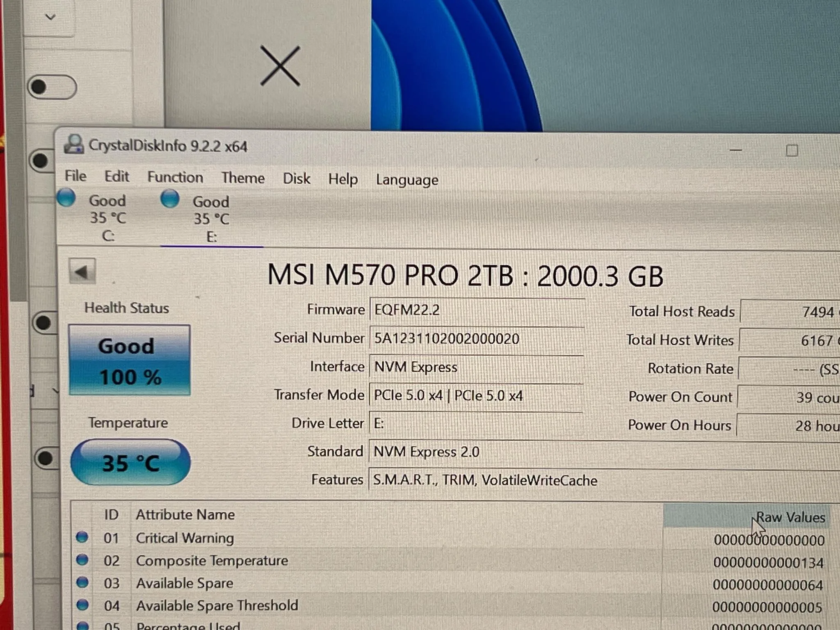
Task: Click the CrystalDiskInfo app icon in title bar
Action: pyautogui.click(x=74, y=144)
